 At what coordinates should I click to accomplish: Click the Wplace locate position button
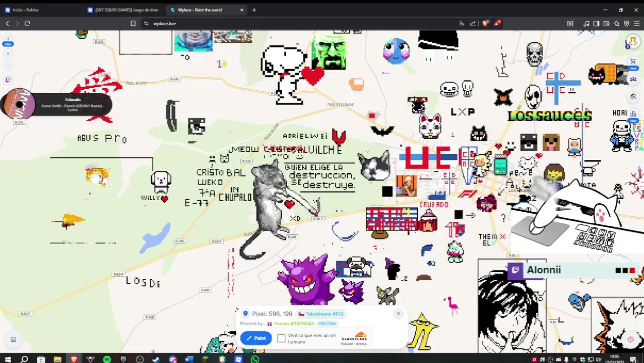point(630,339)
